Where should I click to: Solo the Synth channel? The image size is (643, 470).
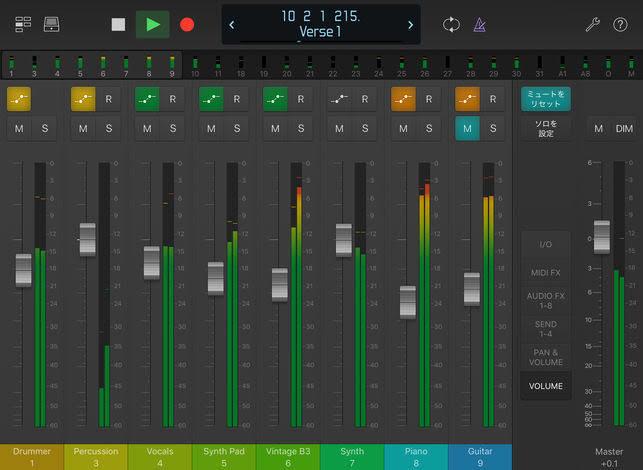coord(365,128)
